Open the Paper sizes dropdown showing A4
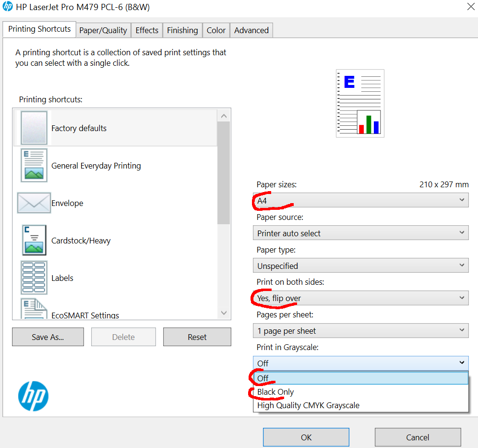478x448 pixels. (360, 200)
